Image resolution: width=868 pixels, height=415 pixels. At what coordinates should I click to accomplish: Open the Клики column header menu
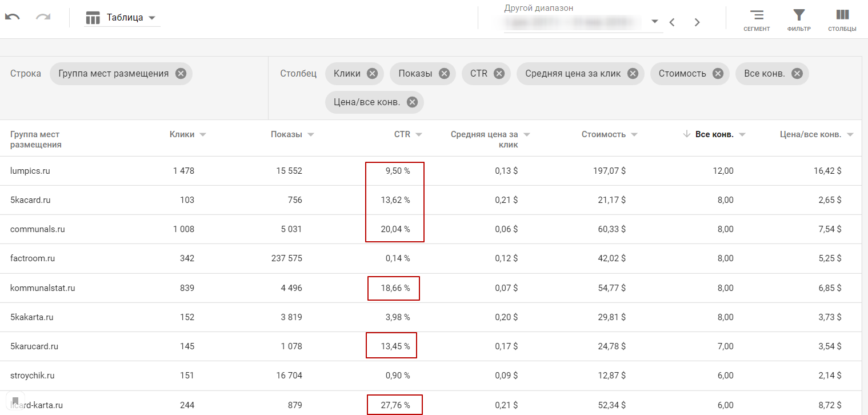click(202, 135)
